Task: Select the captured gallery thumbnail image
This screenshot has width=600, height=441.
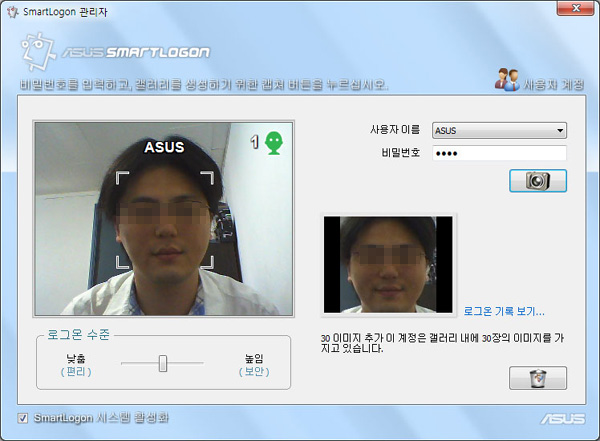Action: point(388,265)
